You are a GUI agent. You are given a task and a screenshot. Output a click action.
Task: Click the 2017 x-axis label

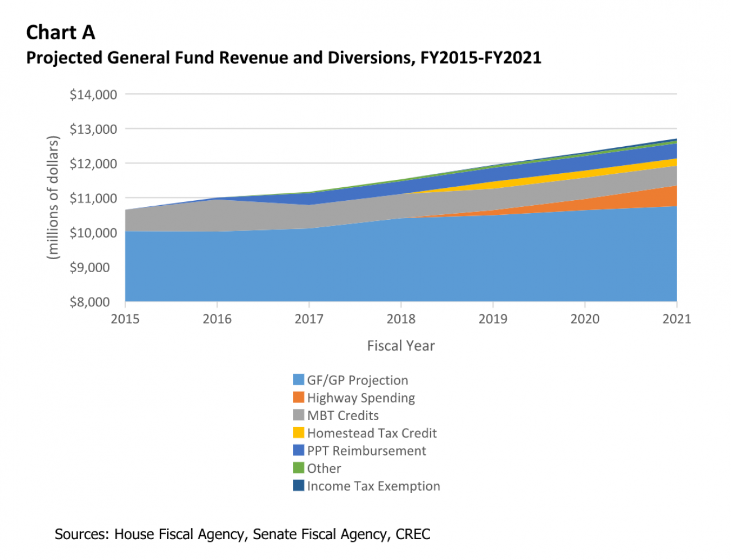(309, 319)
